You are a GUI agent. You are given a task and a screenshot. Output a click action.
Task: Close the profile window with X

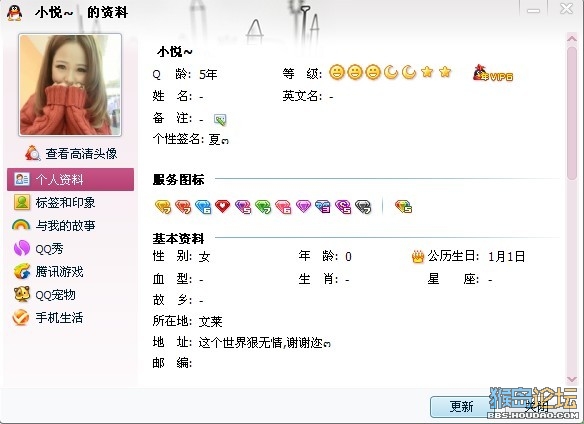click(566, 9)
